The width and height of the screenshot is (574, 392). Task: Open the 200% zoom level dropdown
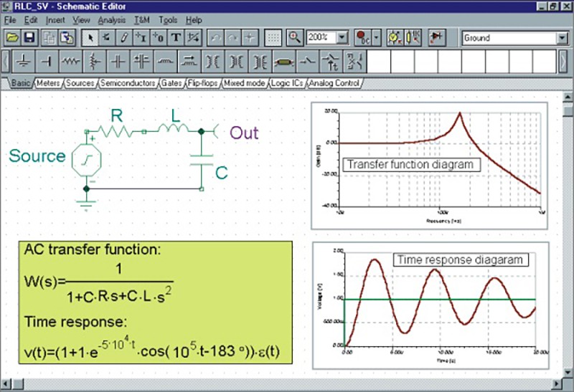342,38
